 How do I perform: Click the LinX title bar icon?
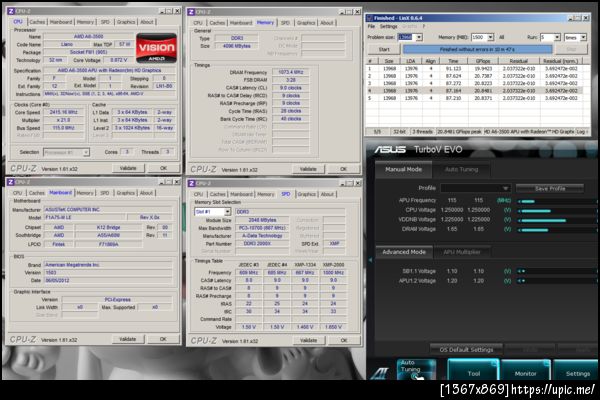[370, 18]
